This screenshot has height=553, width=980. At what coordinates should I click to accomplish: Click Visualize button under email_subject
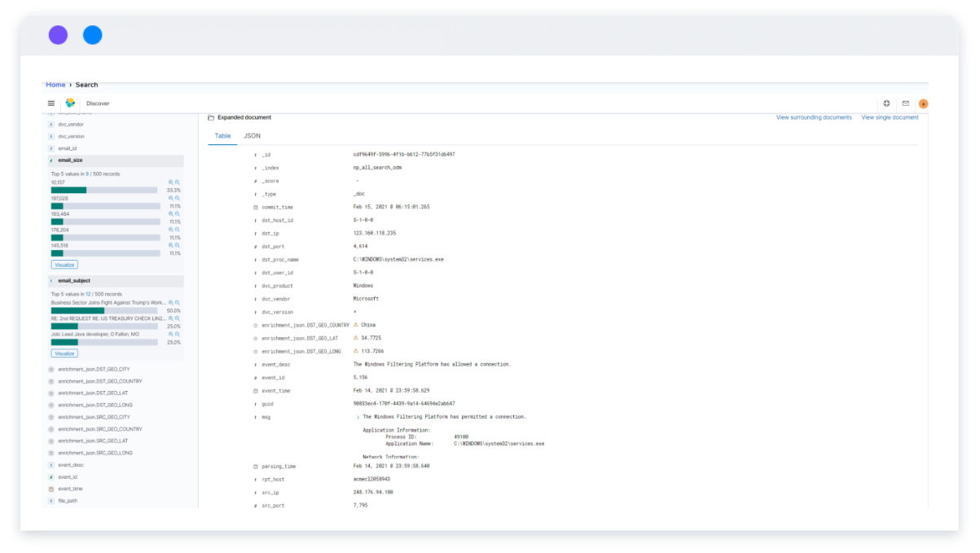point(64,353)
